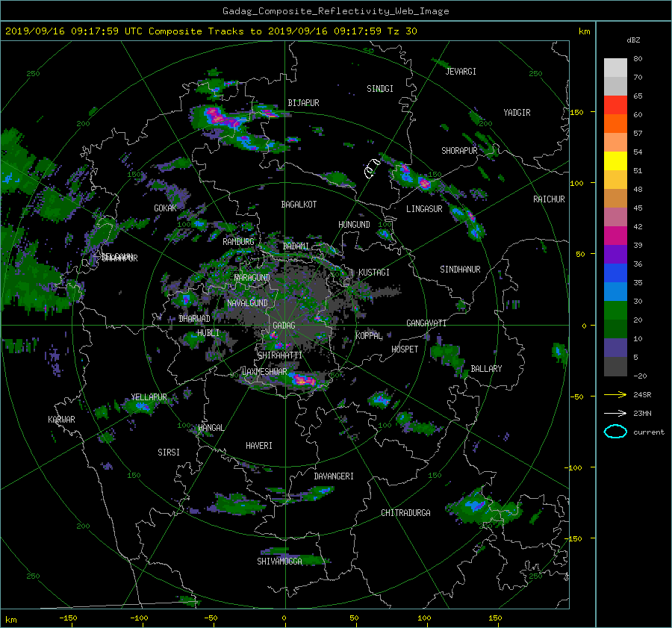The image size is (672, 628).
Task: Click the BADAMI city label
Action: pyautogui.click(x=296, y=246)
